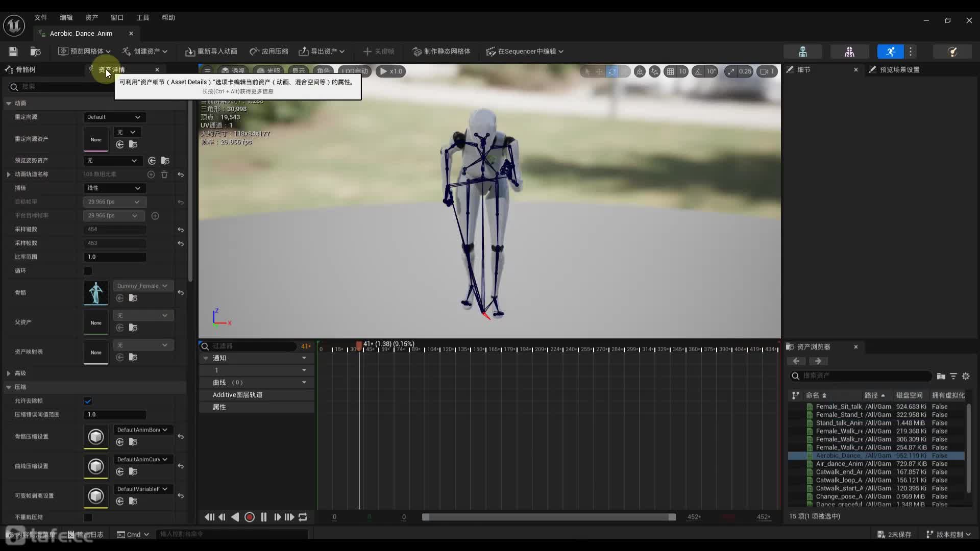Open asset browser filter icon
This screenshot has height=551, width=980.
point(953,376)
